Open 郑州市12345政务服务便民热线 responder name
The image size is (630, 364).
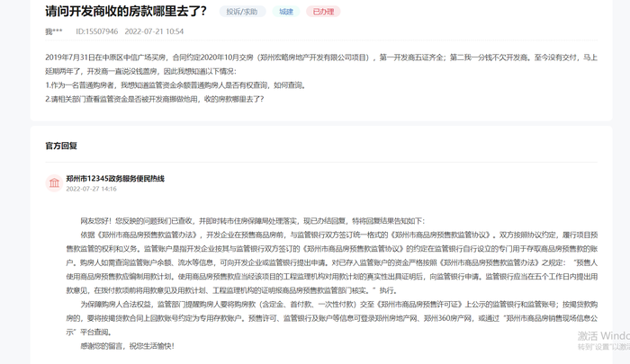[x=115, y=179]
